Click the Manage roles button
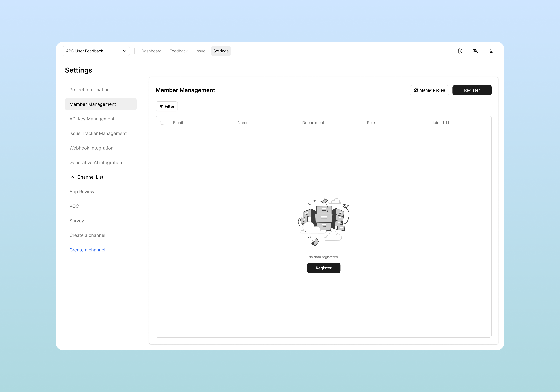Viewport: 560px width, 392px height. [429, 90]
